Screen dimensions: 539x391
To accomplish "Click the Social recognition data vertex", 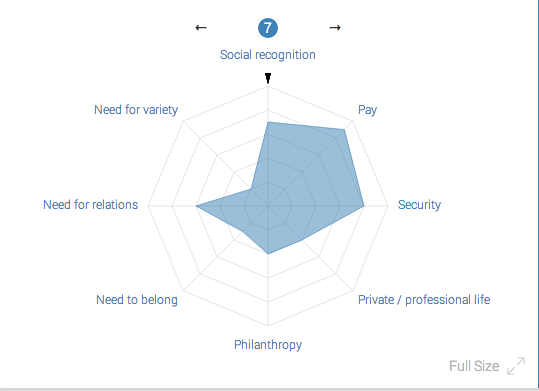I will click(268, 122).
